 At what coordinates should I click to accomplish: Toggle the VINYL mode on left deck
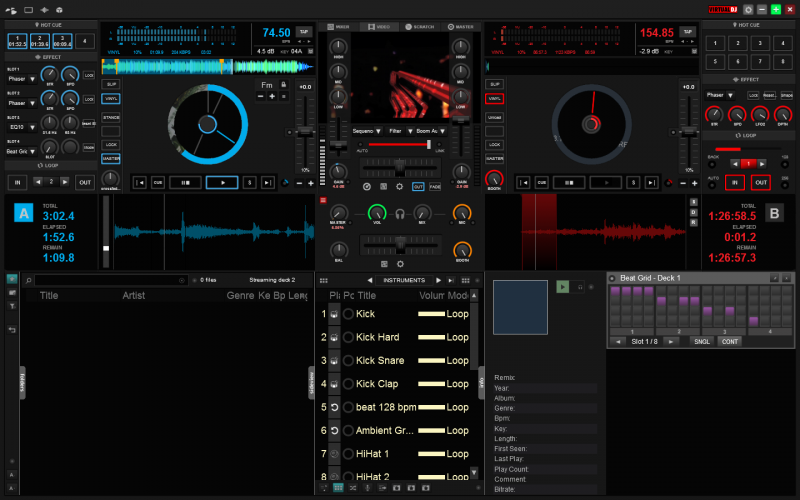(x=111, y=99)
